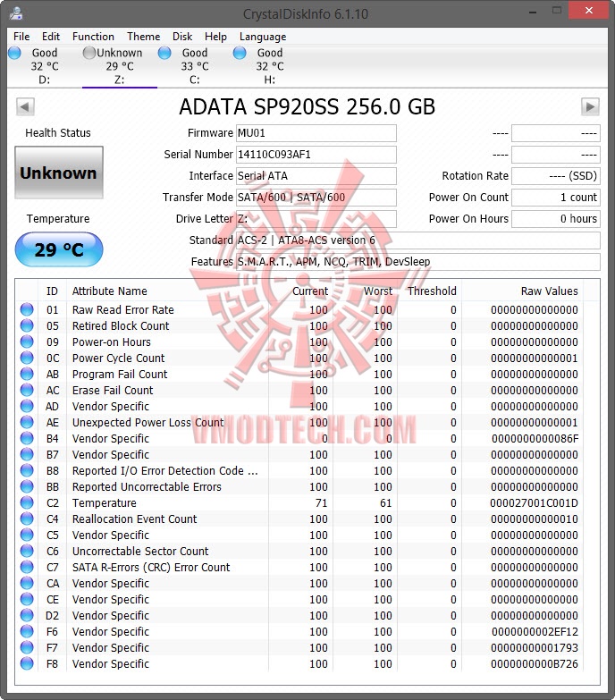
Task: Select the C: drive tab
Action: pyautogui.click(x=195, y=66)
